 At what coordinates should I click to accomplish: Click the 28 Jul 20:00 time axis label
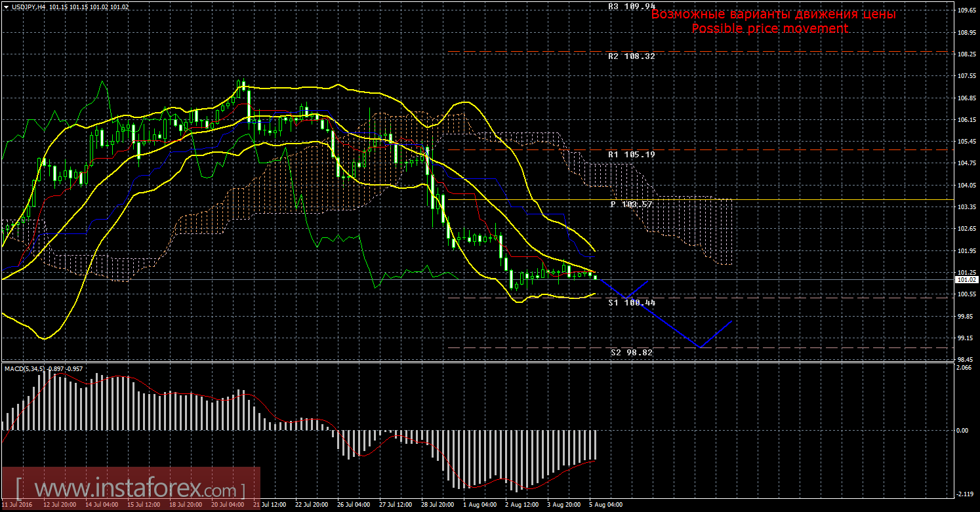click(438, 505)
